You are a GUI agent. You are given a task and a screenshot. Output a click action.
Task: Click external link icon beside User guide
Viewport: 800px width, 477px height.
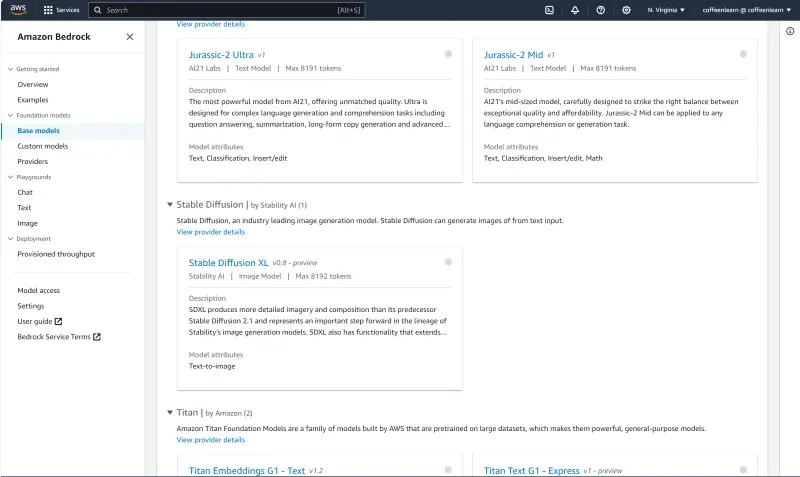(58, 321)
